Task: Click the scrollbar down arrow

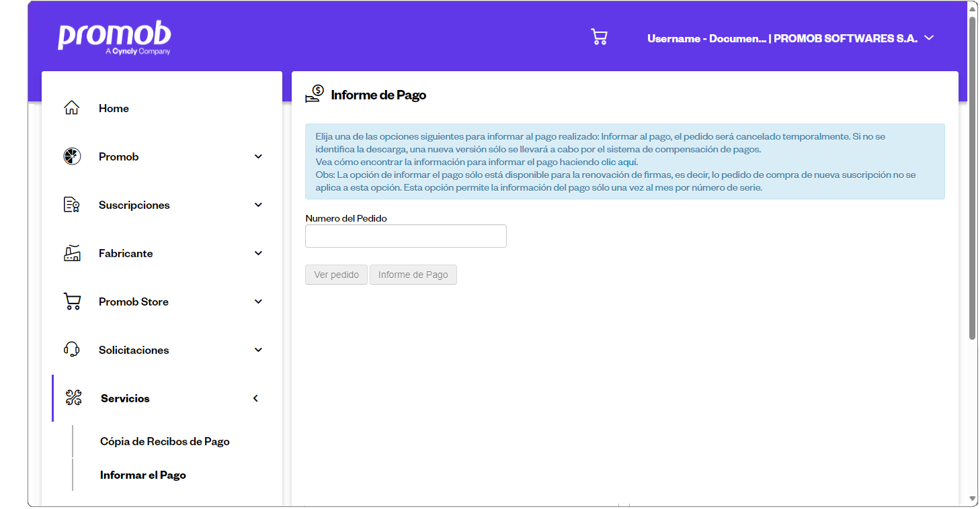Action: pos(973,499)
